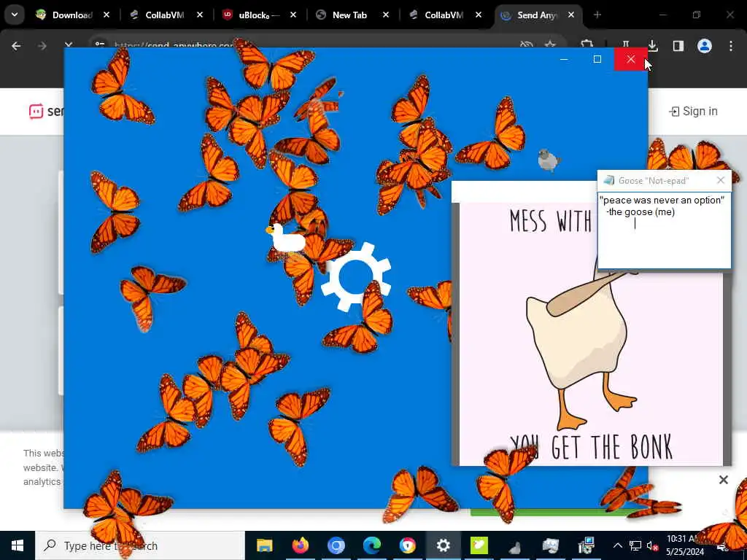Launch Firefox from the taskbar
This screenshot has width=747, height=560.
[300, 545]
